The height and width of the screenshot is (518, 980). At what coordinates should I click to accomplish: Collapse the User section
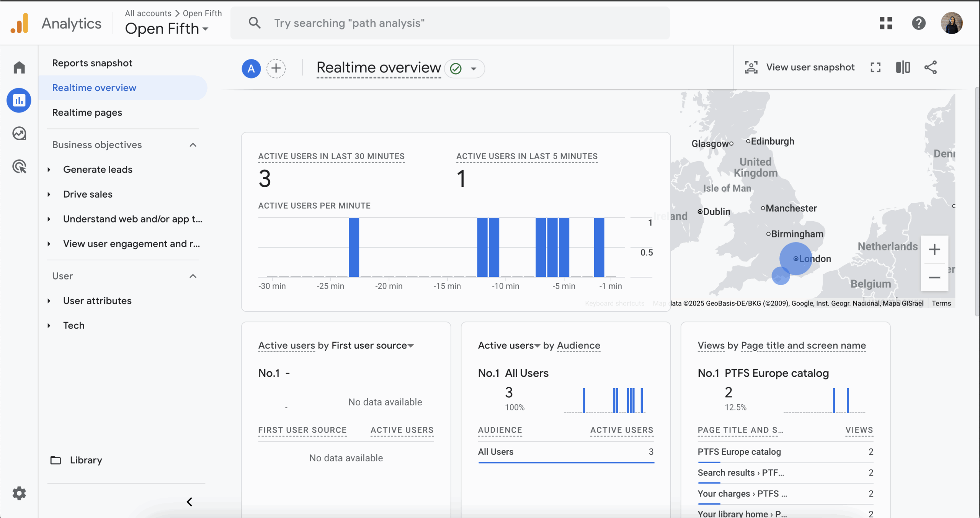(x=193, y=276)
